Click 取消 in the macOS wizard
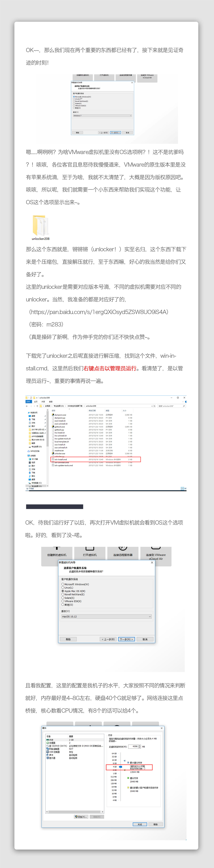This screenshot has height=868, width=214. point(145,639)
